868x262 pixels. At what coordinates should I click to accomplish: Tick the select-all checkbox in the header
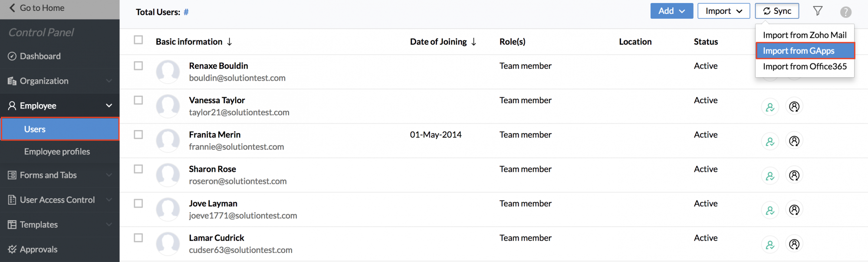click(138, 40)
